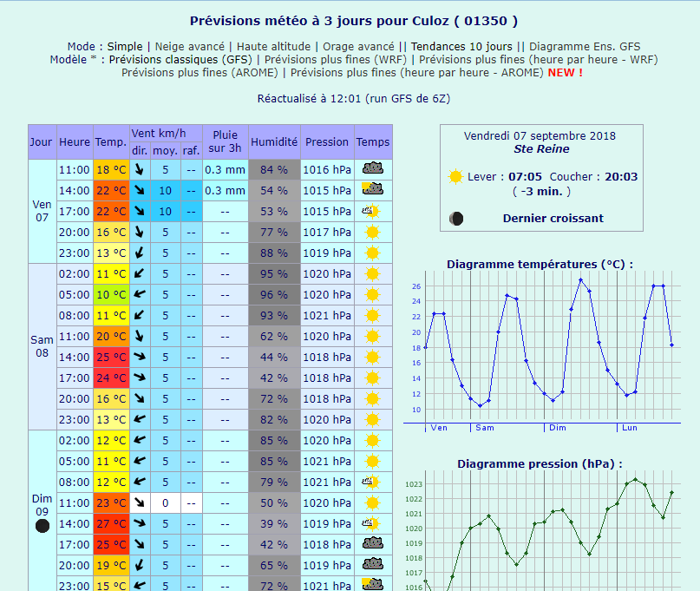Click the 39 % humidity value at Dim 14:00
This screenshot has height=591, width=700.
click(x=274, y=524)
